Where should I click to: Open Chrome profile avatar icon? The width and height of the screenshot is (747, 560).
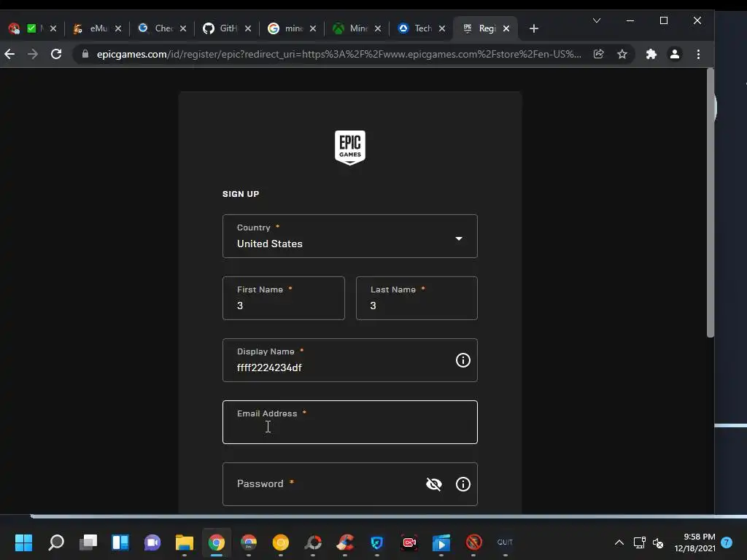[x=675, y=54]
